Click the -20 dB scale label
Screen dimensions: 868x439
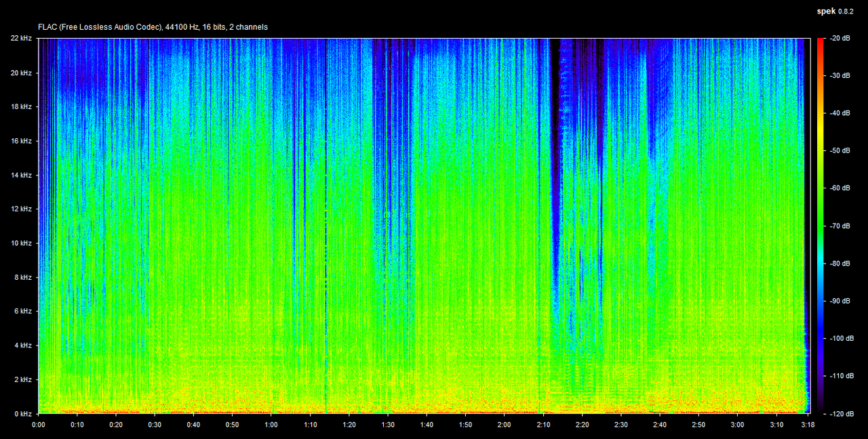(x=839, y=39)
